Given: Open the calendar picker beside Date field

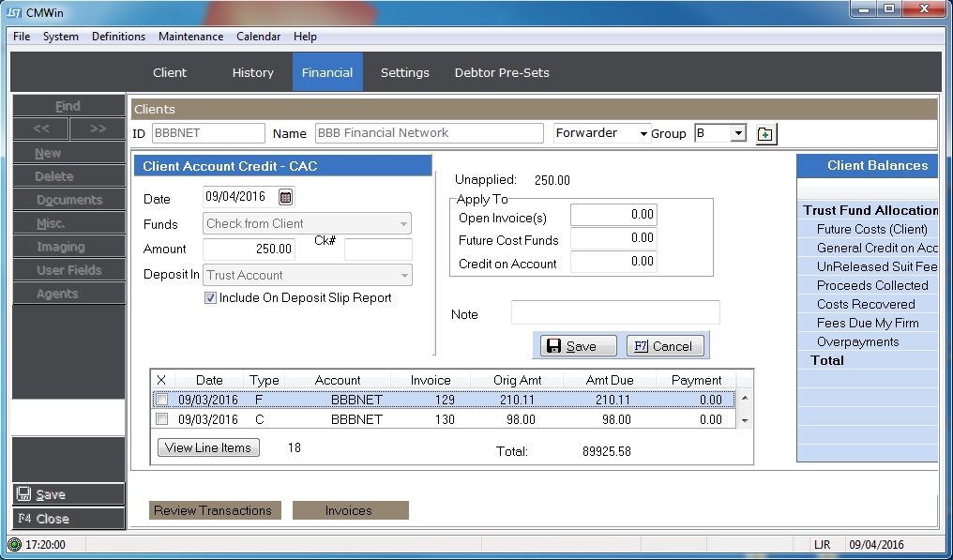Looking at the screenshot, I should coord(286,197).
